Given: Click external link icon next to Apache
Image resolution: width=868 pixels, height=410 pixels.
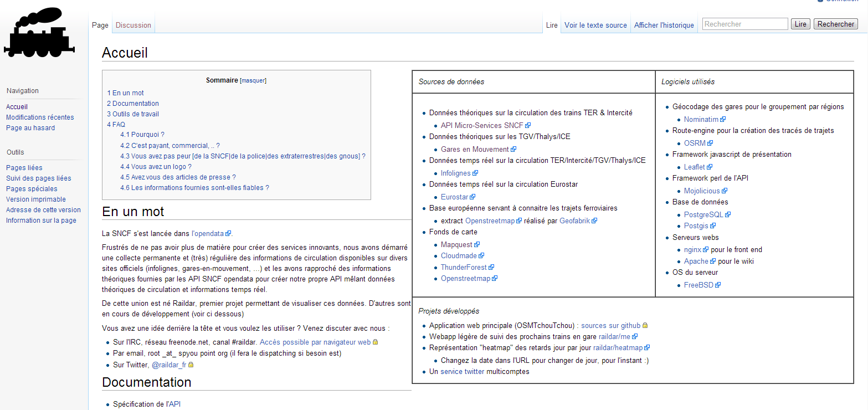Looking at the screenshot, I should [x=713, y=262].
